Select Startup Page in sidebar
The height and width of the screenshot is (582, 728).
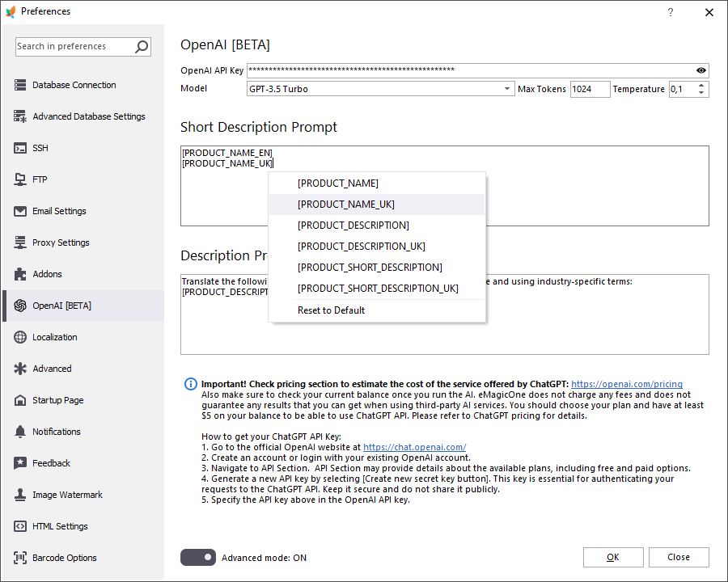coord(83,400)
